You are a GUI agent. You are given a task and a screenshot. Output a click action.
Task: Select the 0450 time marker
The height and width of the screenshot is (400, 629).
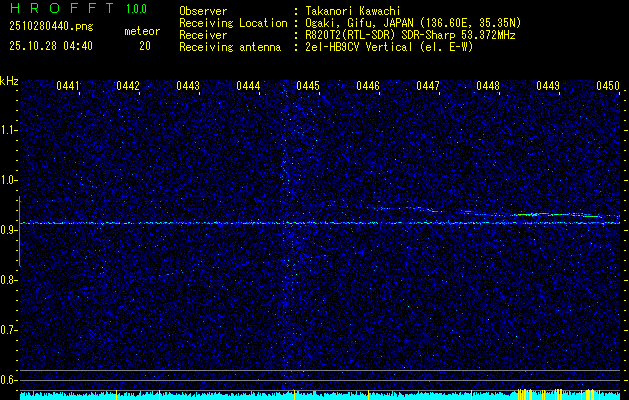pos(608,87)
